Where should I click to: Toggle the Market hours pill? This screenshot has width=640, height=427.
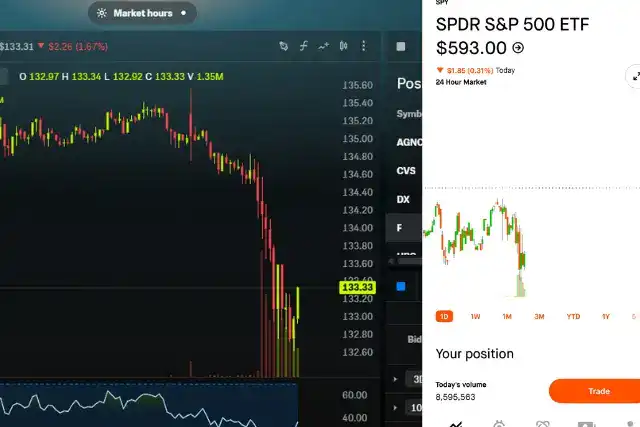(x=142, y=13)
